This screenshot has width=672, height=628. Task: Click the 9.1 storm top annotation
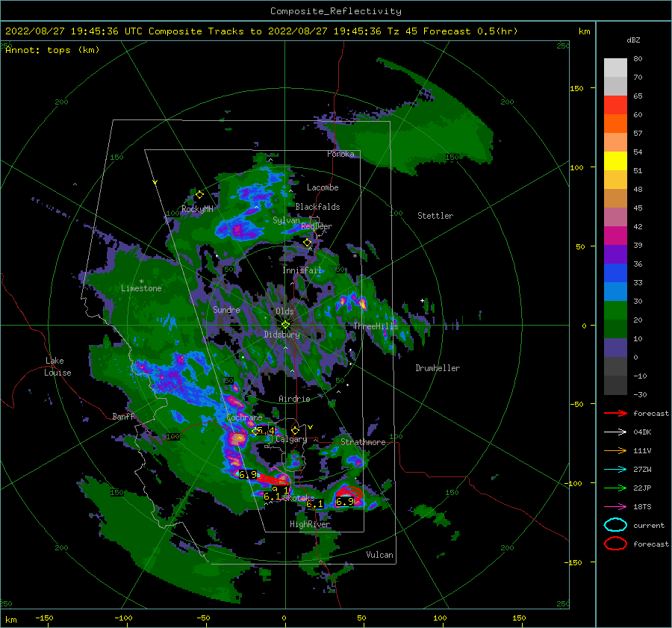[281, 490]
